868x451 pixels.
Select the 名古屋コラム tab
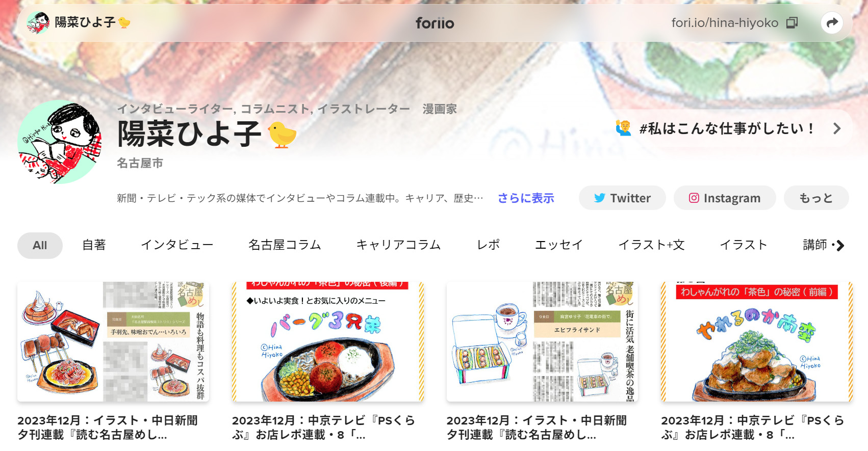tap(285, 245)
